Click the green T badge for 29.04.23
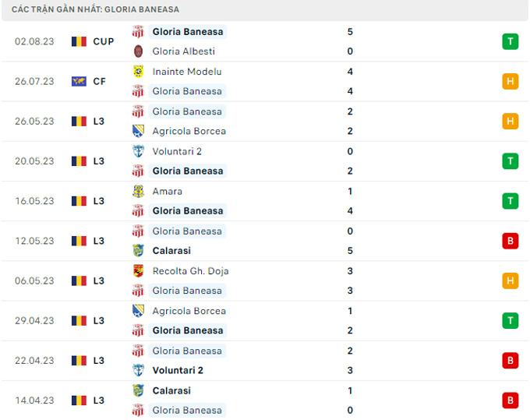The width and height of the screenshot is (530, 420). [x=511, y=320]
